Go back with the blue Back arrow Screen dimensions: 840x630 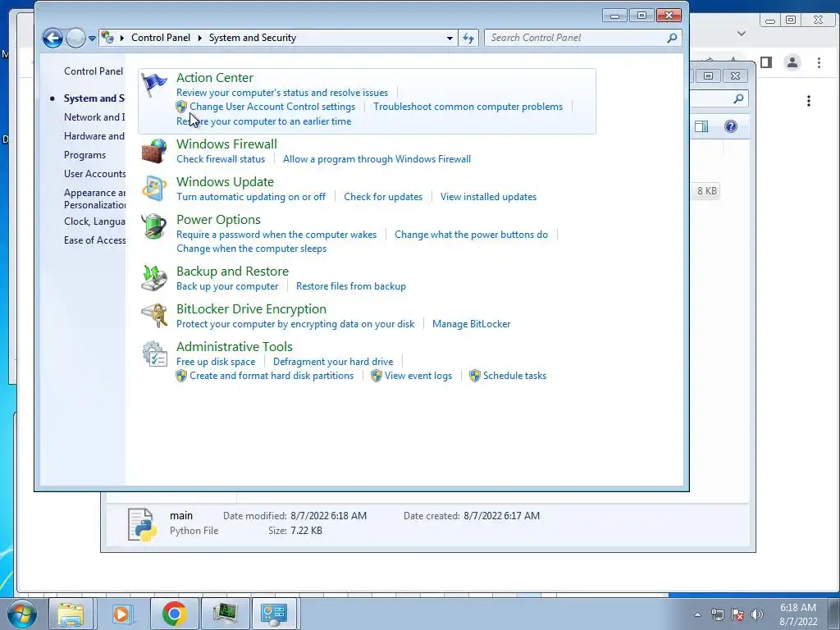[52, 38]
